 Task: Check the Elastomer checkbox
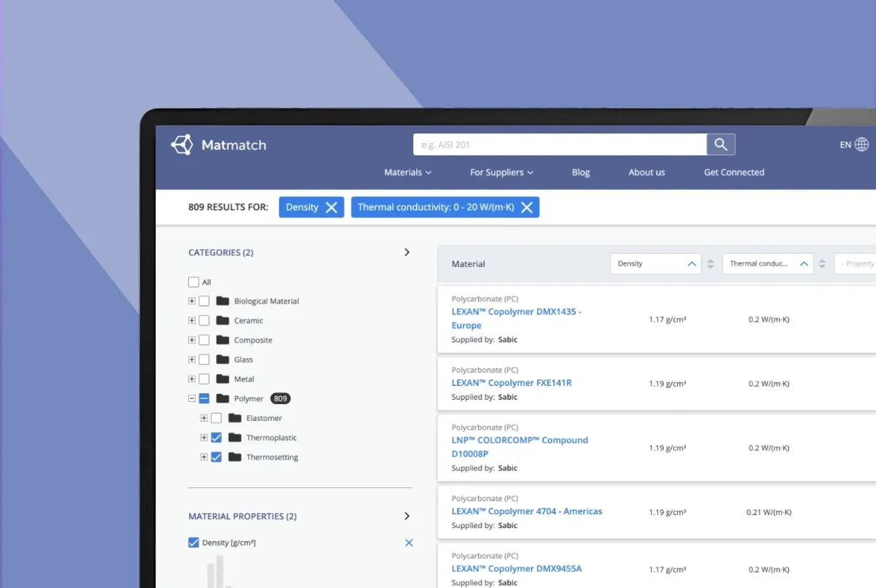(216, 418)
